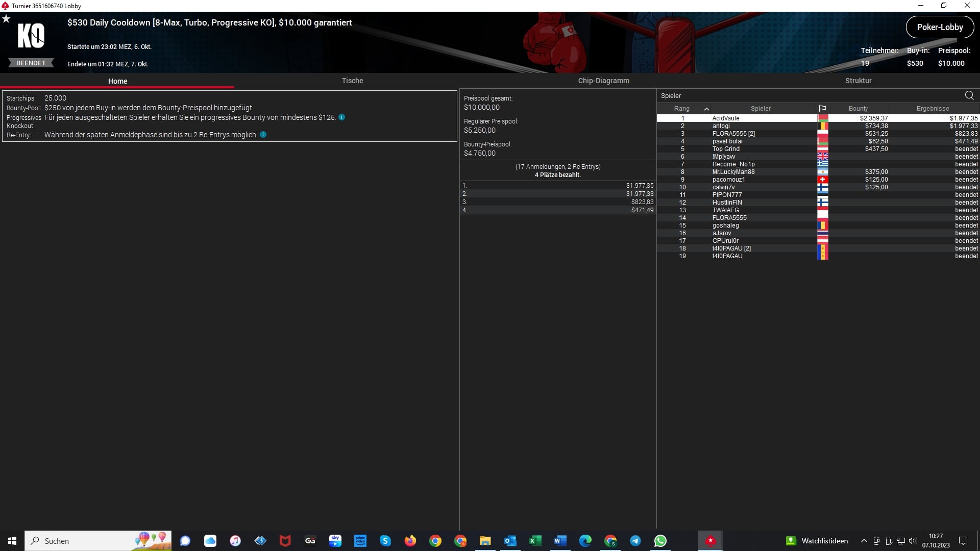The width and height of the screenshot is (980, 551).
Task: Click the Spieler search input field
Action: [x=806, y=95]
